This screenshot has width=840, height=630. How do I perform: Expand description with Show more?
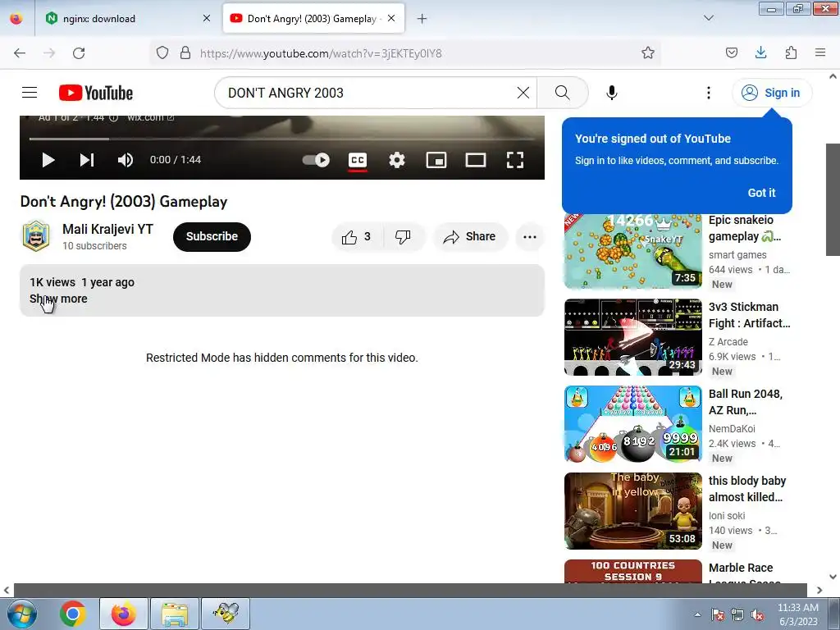pyautogui.click(x=58, y=299)
